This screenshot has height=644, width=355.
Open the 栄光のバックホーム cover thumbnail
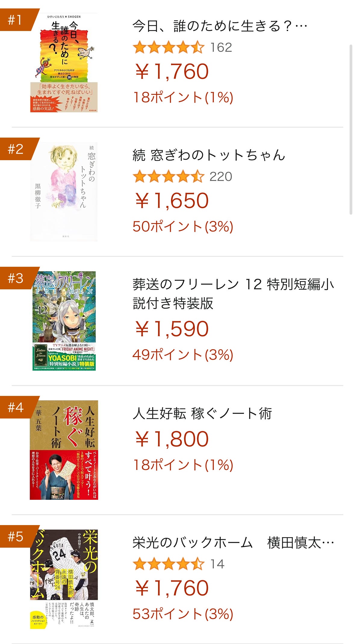pyautogui.click(x=64, y=579)
